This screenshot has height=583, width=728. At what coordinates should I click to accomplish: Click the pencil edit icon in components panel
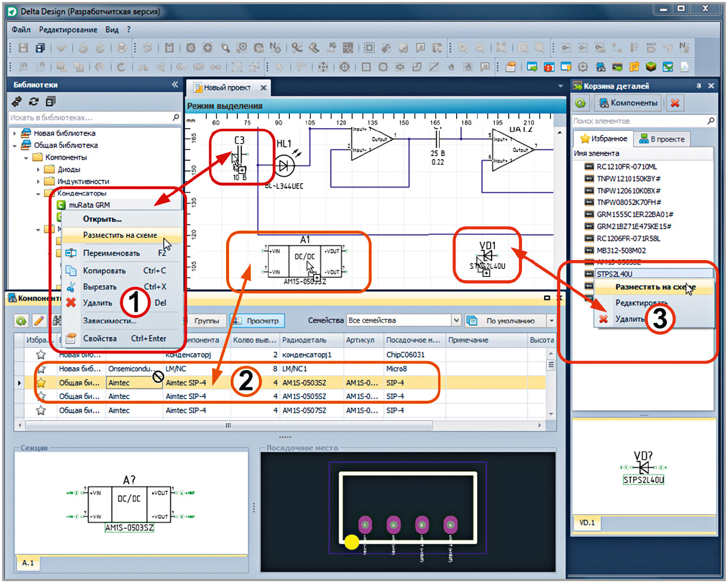(39, 321)
